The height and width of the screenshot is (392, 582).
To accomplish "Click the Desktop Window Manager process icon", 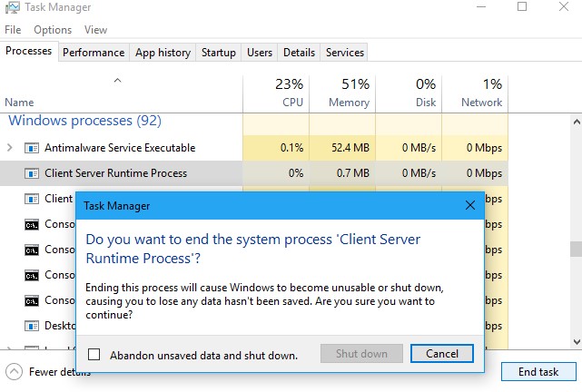I will (x=32, y=326).
